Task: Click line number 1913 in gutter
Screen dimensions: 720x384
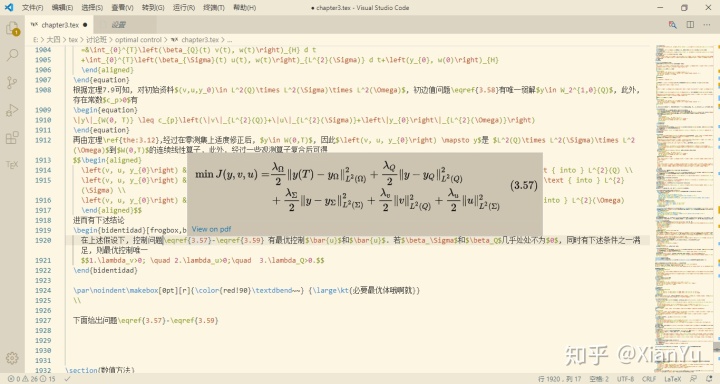Action: click(43, 160)
